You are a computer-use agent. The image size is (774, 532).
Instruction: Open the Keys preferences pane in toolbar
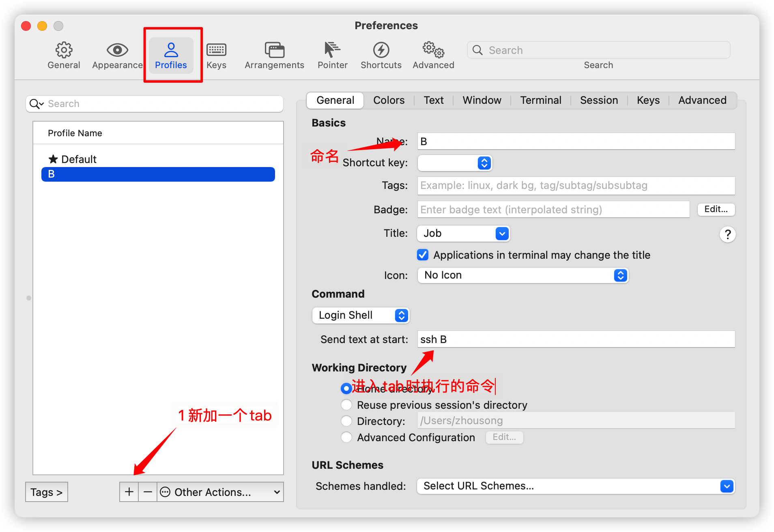(x=216, y=56)
